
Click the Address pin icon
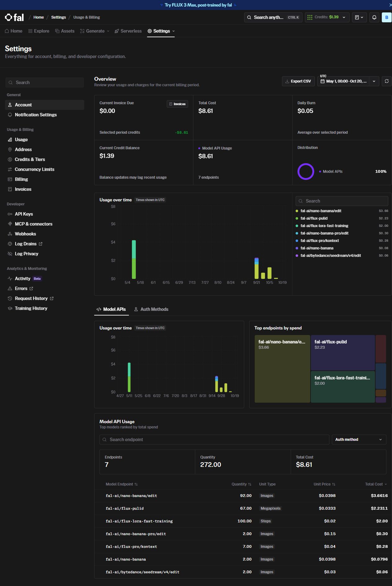(10, 150)
